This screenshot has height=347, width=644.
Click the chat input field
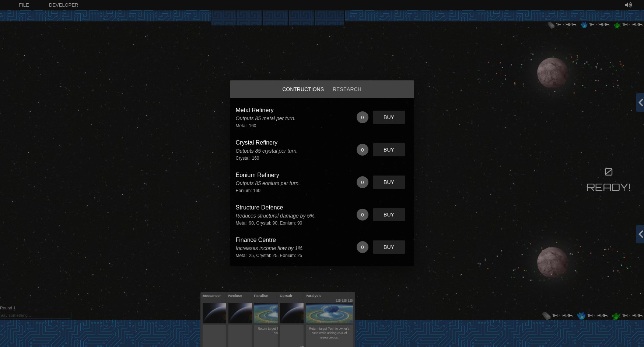(x=36, y=315)
